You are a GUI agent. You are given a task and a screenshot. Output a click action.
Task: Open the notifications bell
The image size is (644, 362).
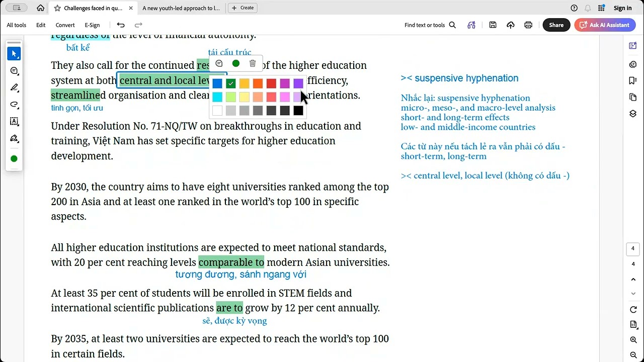pos(588,8)
